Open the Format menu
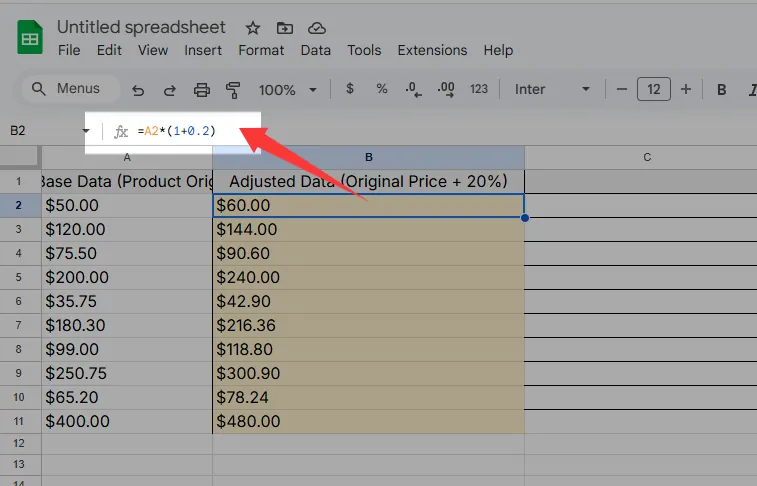 click(260, 50)
